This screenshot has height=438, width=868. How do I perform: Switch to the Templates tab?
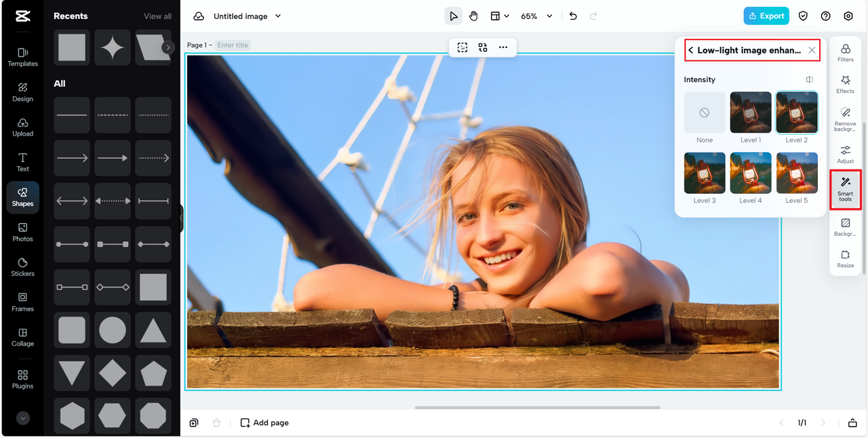(22, 56)
